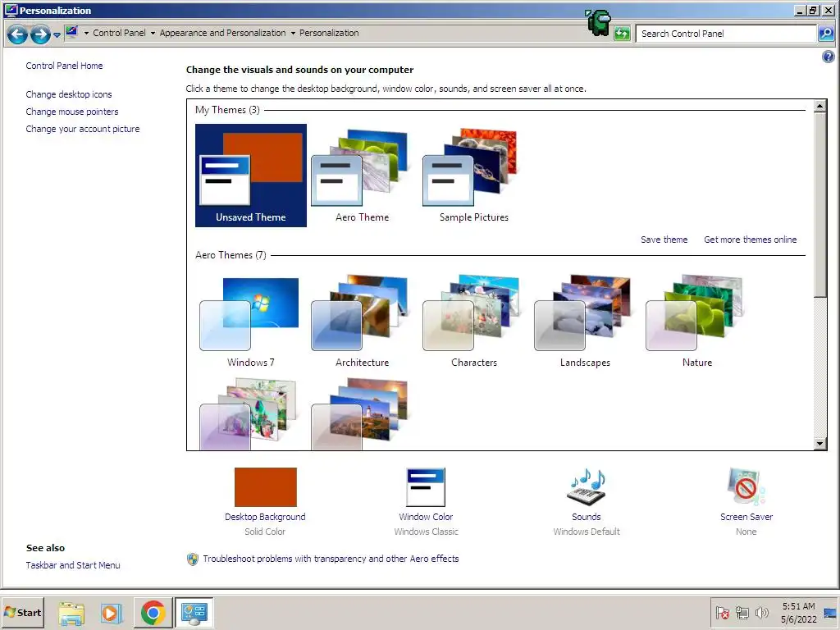Select the Aero Theme thumbnail
840x630 pixels.
(362, 176)
